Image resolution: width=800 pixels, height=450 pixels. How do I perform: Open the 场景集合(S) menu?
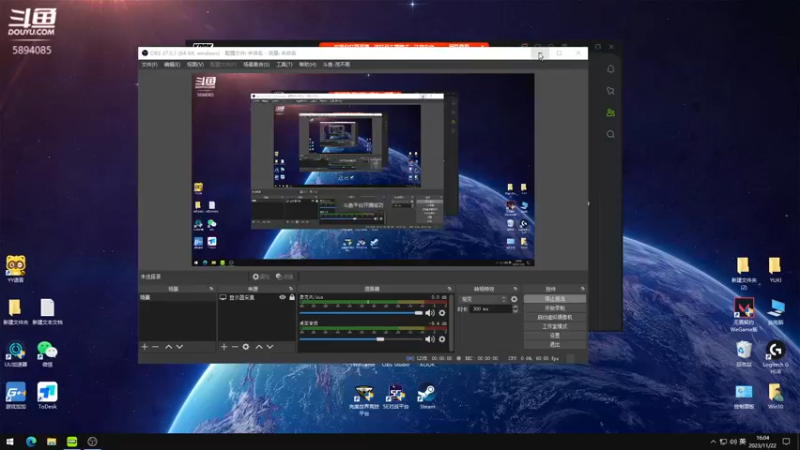(x=256, y=65)
